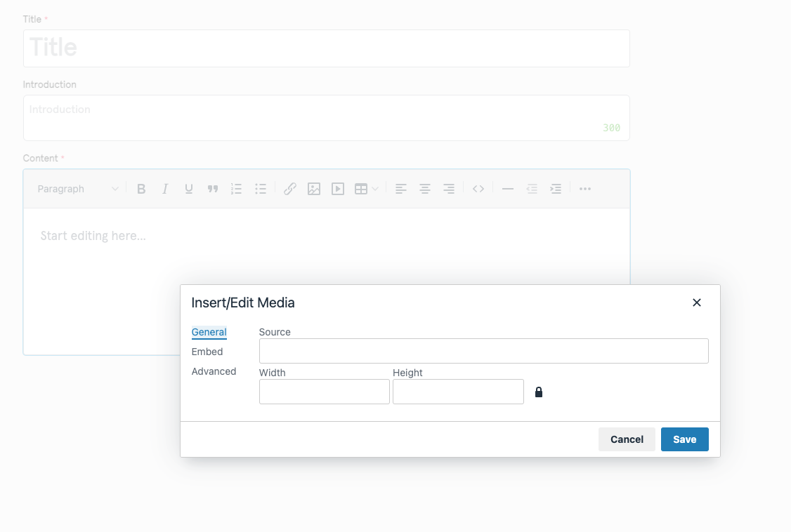
Task: Open the source code view
Action: tap(478, 189)
